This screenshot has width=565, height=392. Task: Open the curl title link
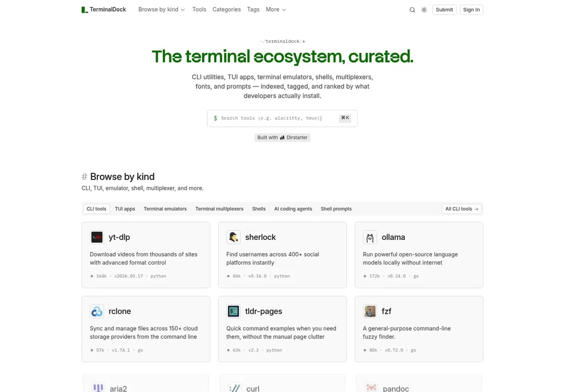click(x=253, y=388)
